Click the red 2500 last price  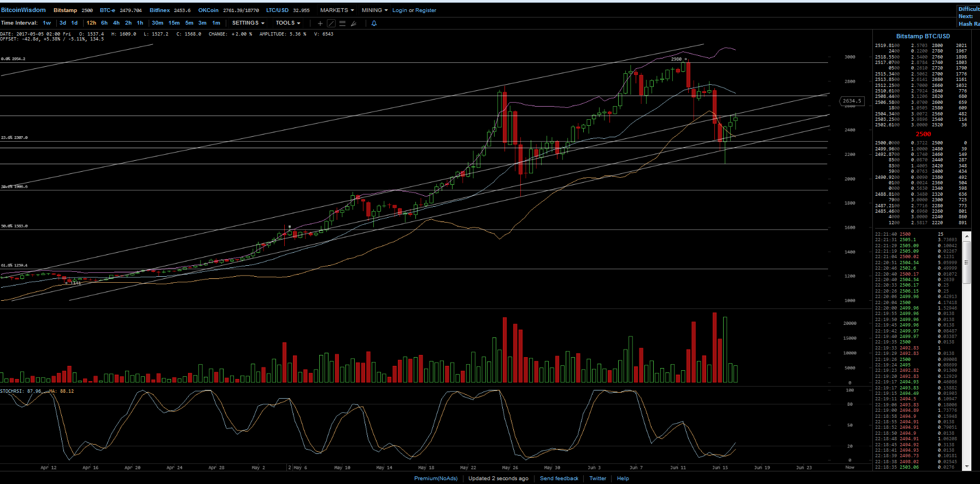(x=923, y=134)
